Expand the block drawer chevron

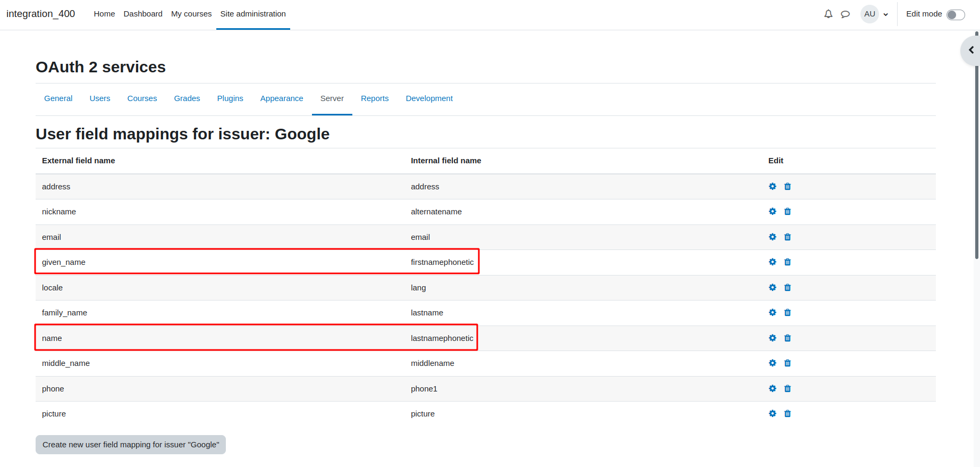[x=971, y=50]
